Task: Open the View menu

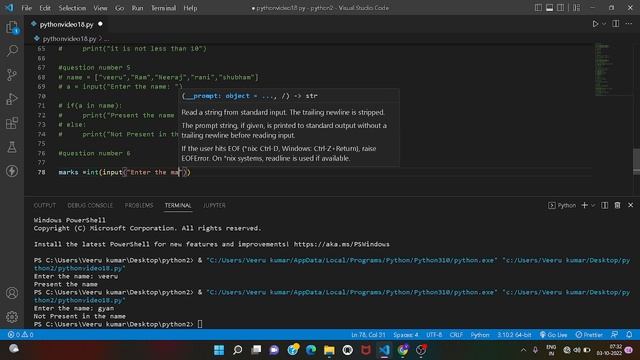Action: (100, 8)
